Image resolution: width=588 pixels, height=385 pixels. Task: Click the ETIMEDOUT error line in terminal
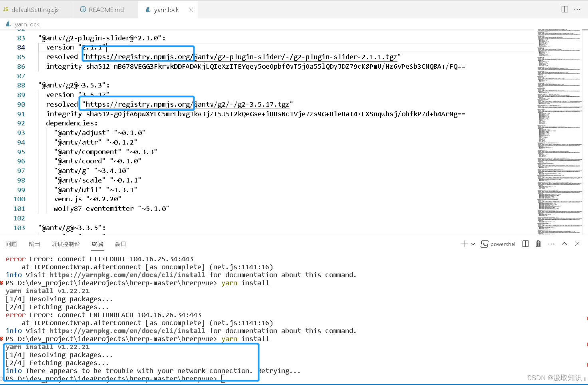coord(99,259)
